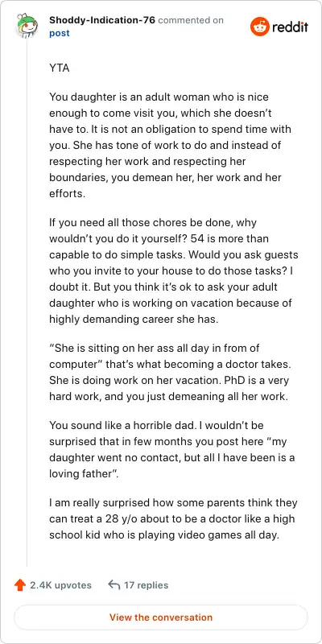Click the line "highly demanding career she has."

point(134,319)
